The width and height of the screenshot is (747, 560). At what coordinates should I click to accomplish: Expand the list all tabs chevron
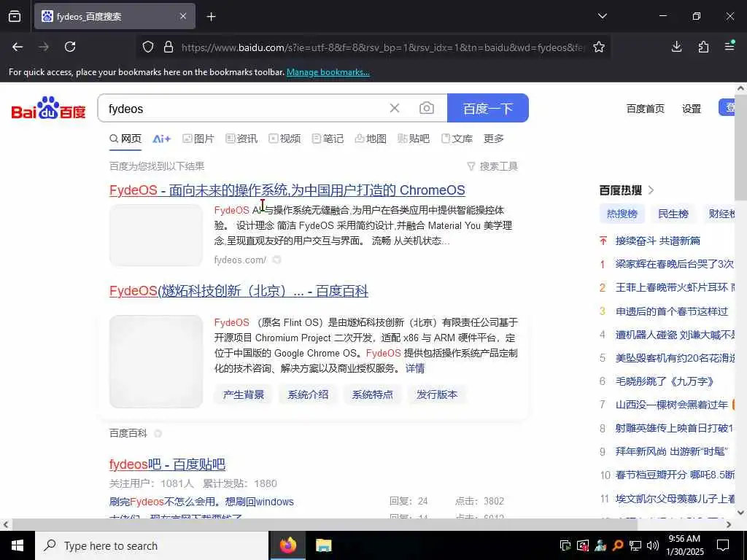(x=602, y=16)
